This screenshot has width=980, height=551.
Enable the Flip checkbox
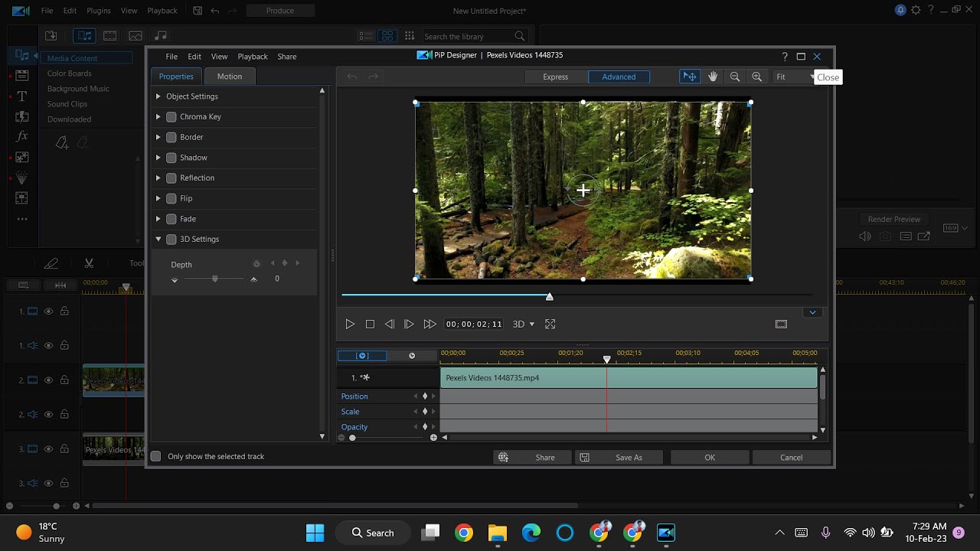click(x=171, y=198)
